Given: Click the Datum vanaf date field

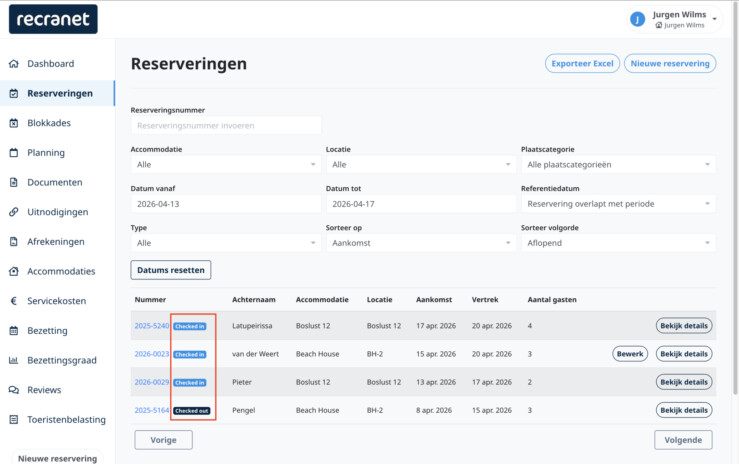Looking at the screenshot, I should click(x=226, y=204).
